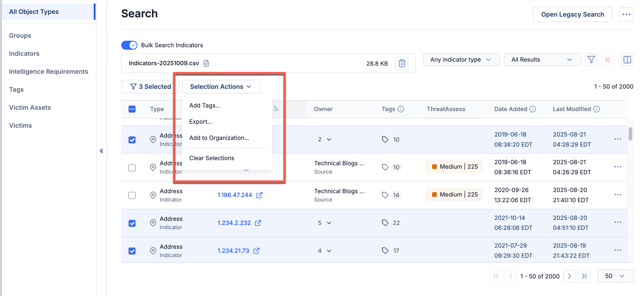The image size is (644, 296).
Task: Select the row for indicator 1.186.47.244
Action: pyautogui.click(x=132, y=195)
